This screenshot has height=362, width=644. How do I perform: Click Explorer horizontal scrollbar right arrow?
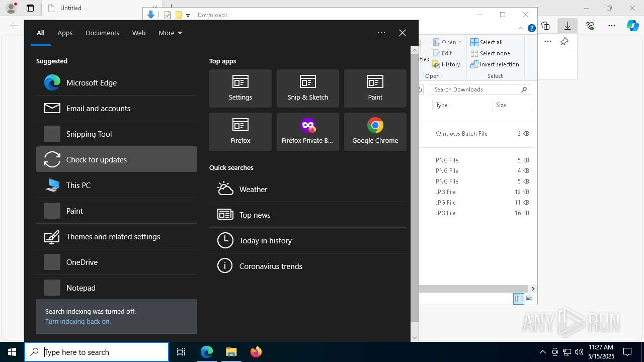point(533,289)
